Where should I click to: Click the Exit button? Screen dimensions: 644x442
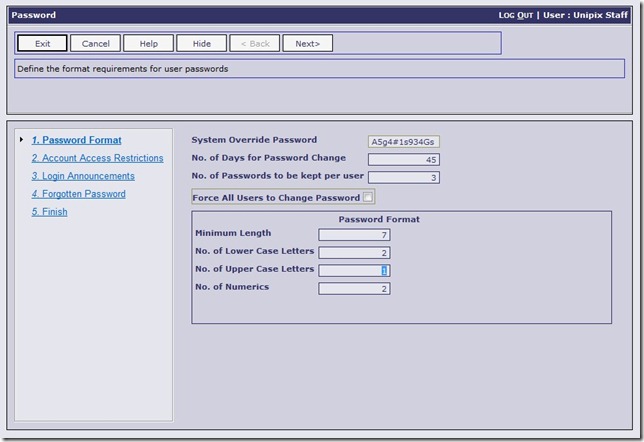tap(42, 44)
